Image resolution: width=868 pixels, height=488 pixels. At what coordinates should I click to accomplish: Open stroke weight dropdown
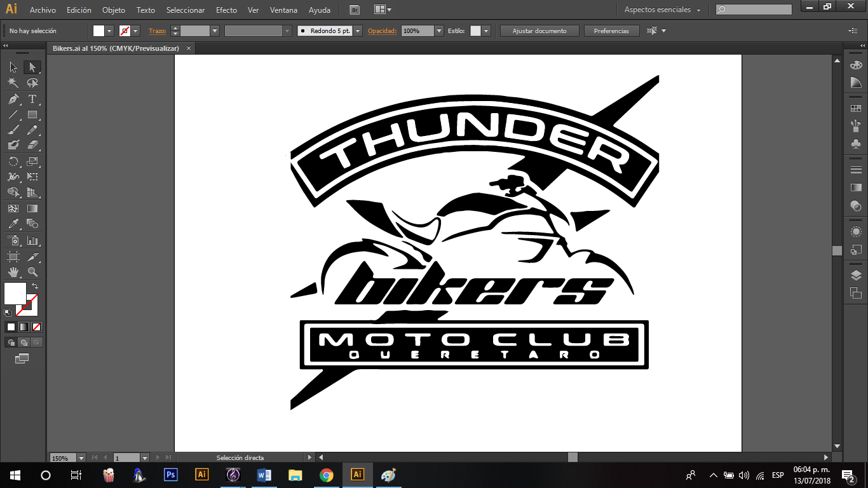pyautogui.click(x=215, y=30)
